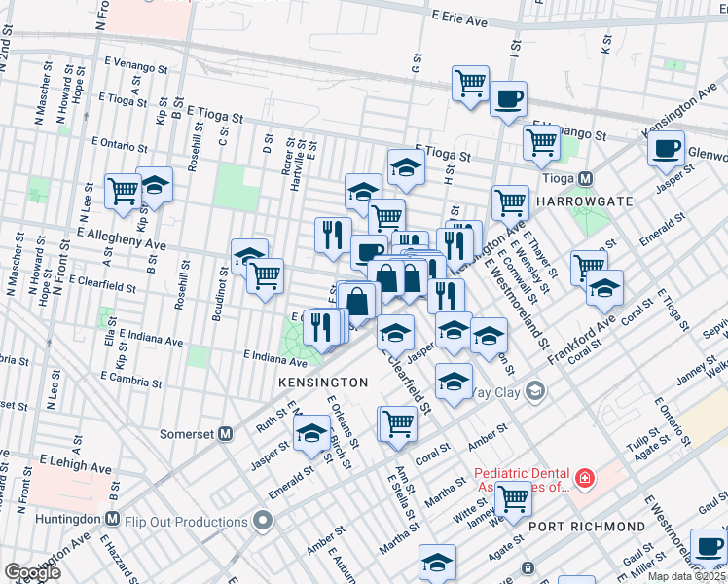Click the Yay Clay school pin
Image resolution: width=728 pixels, height=584 pixels.
pos(535,391)
